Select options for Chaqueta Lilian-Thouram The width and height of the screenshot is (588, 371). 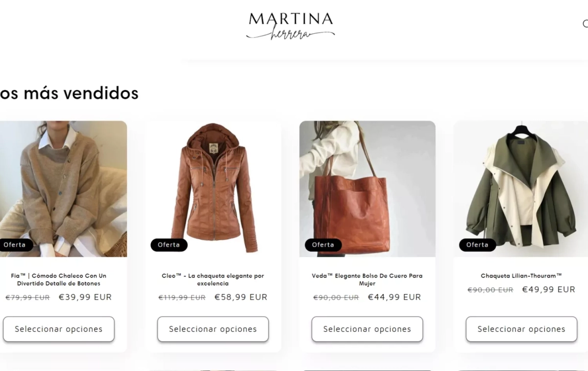click(521, 329)
